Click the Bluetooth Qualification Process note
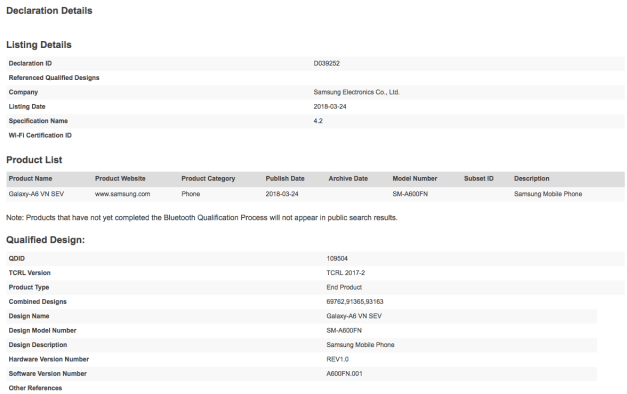This screenshot has height=394, width=627. click(202, 218)
